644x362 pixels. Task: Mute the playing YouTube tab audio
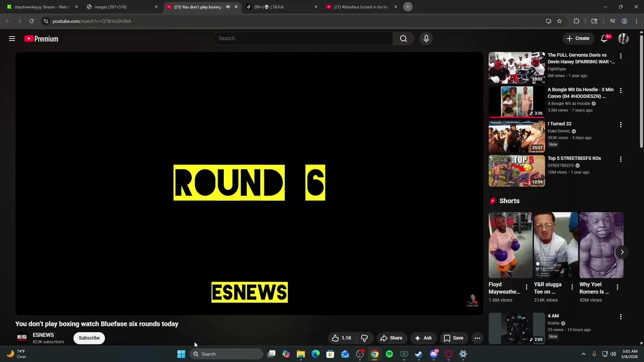click(x=228, y=7)
